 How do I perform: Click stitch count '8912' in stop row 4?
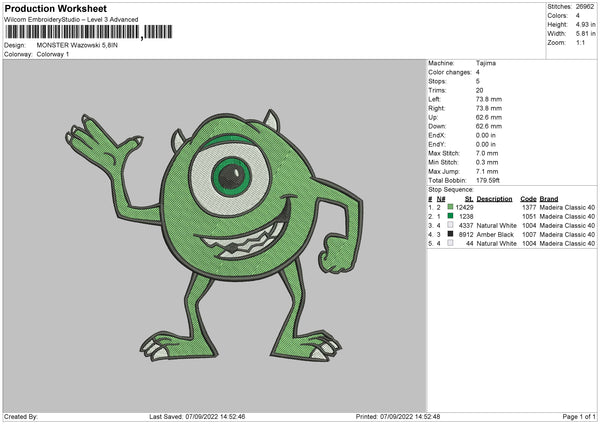click(466, 234)
